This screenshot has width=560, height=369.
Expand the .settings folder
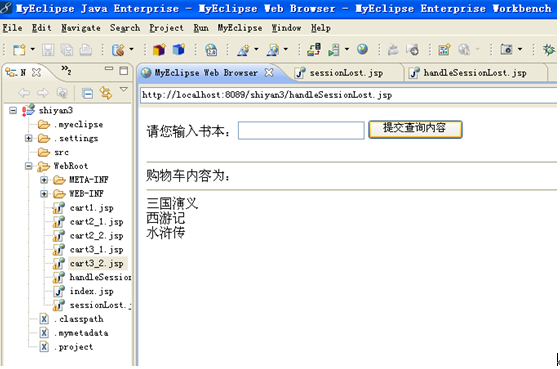pyautogui.click(x=29, y=138)
